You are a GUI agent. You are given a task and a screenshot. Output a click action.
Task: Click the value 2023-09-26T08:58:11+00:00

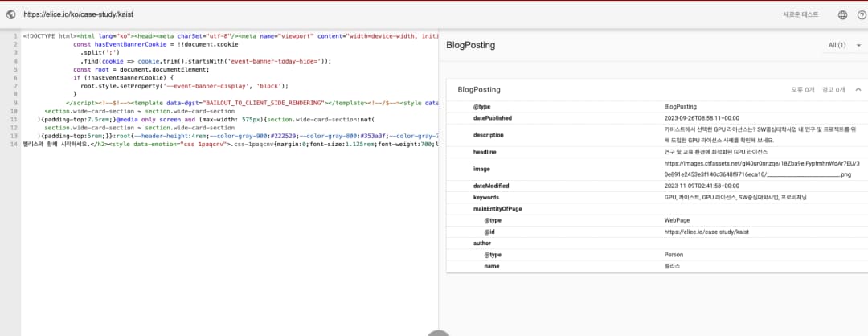702,118
